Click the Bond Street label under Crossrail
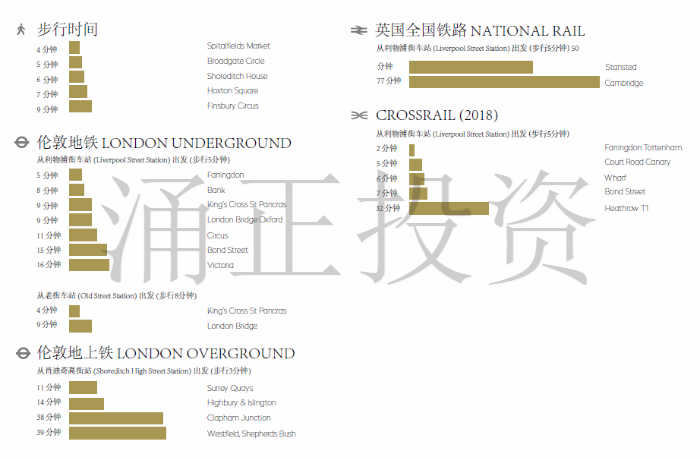Screen dimensions: 700x459 (625, 192)
